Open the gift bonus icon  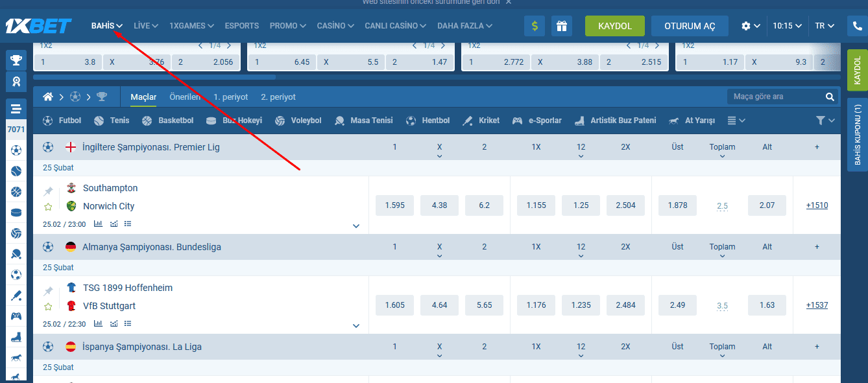562,26
